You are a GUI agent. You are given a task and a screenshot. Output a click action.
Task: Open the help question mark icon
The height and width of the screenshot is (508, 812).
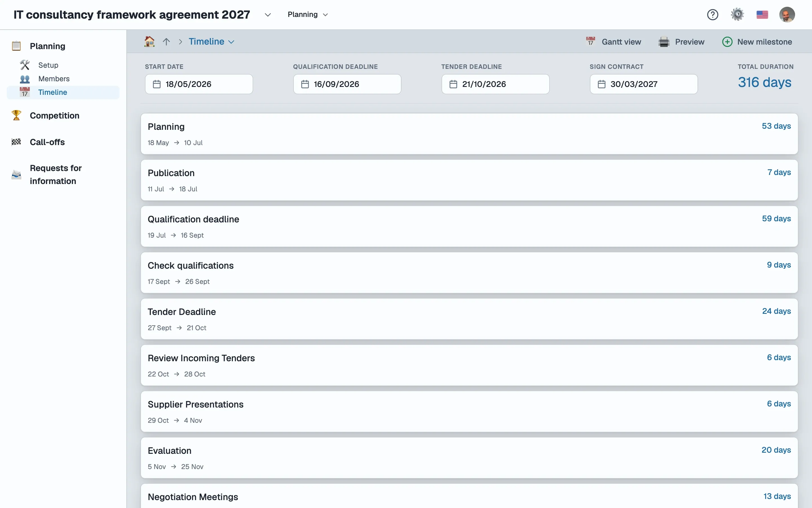pyautogui.click(x=712, y=14)
